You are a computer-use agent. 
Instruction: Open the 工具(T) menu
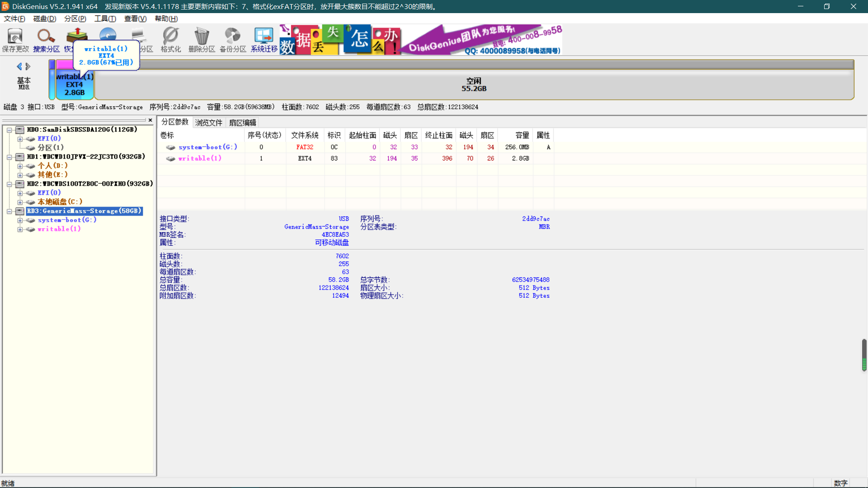(x=105, y=19)
